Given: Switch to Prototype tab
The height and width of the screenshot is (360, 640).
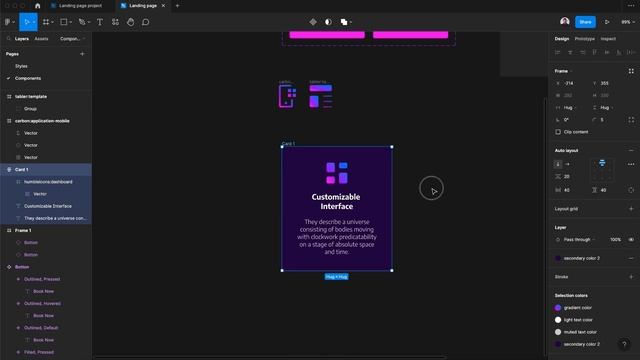Looking at the screenshot, I should point(584,39).
